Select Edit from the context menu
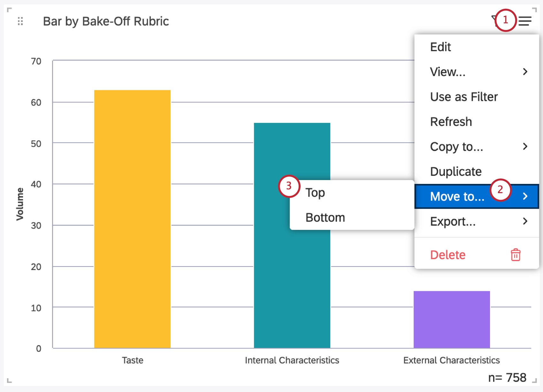This screenshot has height=392, width=543. click(441, 47)
